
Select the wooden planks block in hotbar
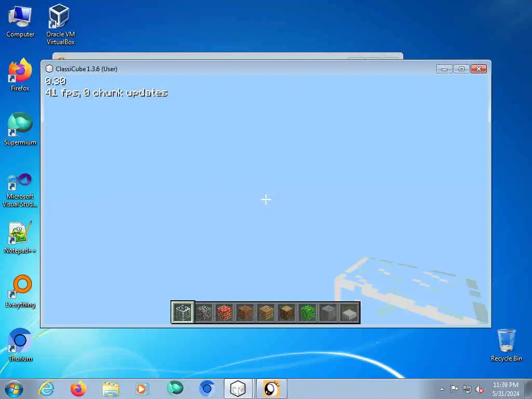click(266, 312)
